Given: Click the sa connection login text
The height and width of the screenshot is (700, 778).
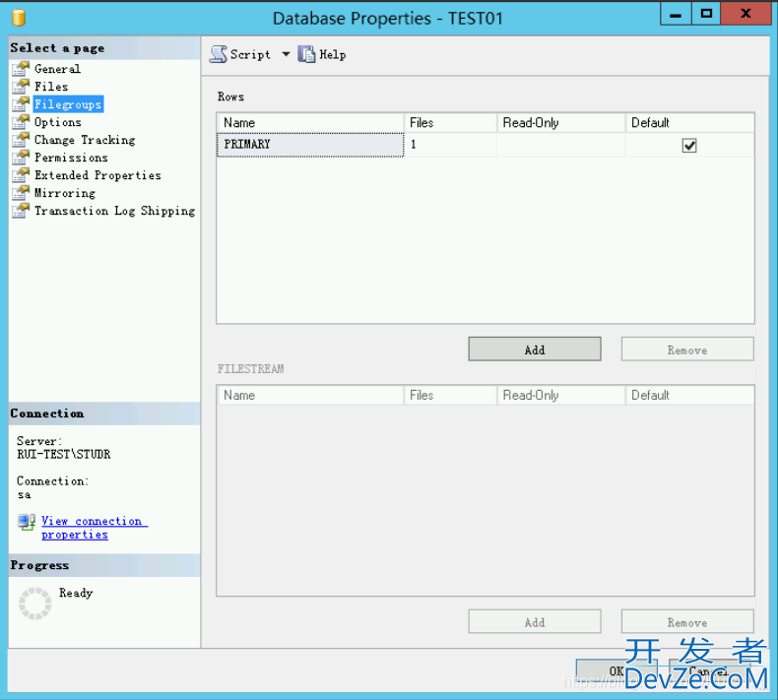Looking at the screenshot, I should [24, 494].
